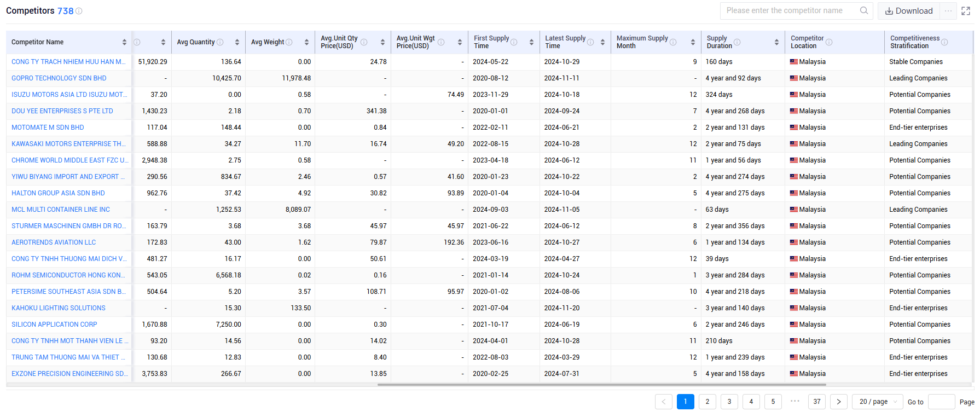Click the next page arrow
This screenshot has width=980, height=417.
coord(839,402)
